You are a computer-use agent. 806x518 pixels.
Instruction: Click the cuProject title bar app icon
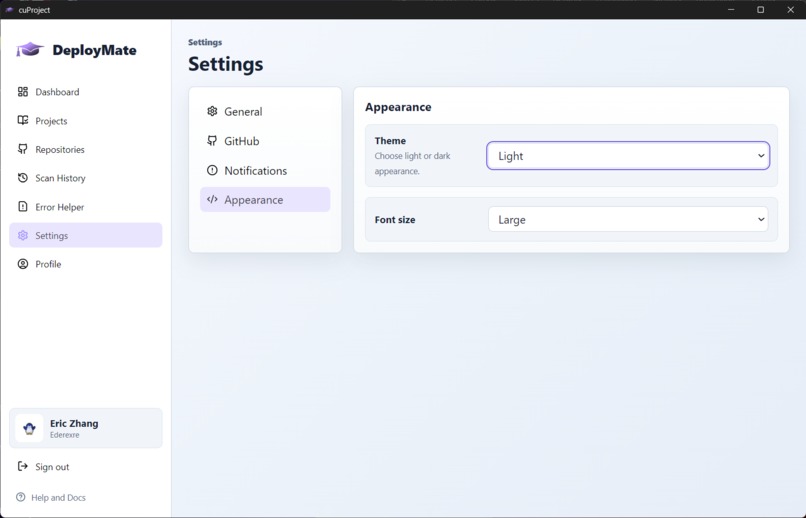point(9,10)
